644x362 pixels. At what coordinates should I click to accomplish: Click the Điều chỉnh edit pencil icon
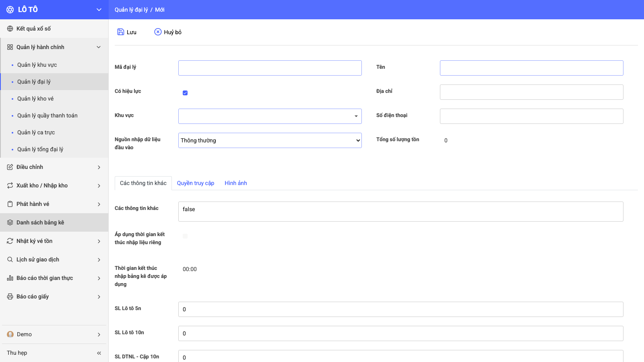tap(10, 167)
